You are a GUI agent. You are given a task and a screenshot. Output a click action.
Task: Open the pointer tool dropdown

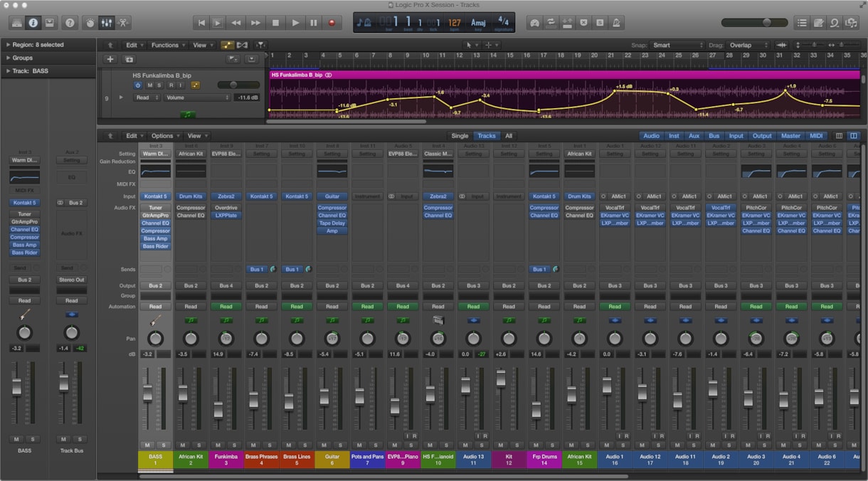point(471,45)
